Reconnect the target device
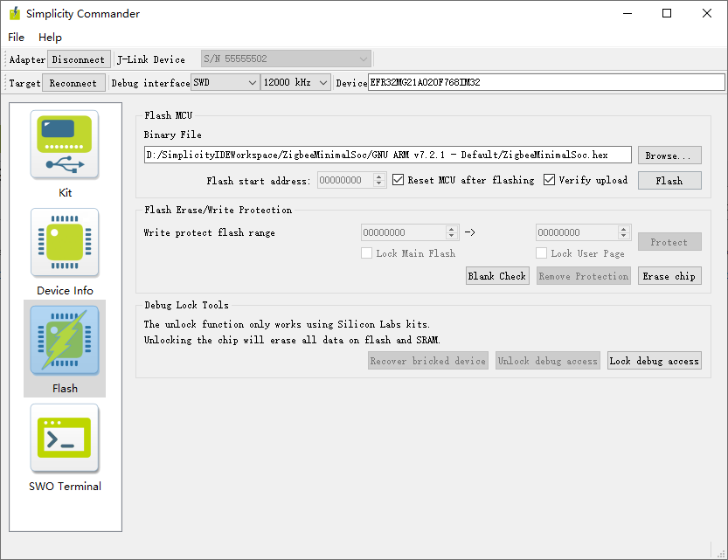The width and height of the screenshot is (728, 560). click(73, 83)
